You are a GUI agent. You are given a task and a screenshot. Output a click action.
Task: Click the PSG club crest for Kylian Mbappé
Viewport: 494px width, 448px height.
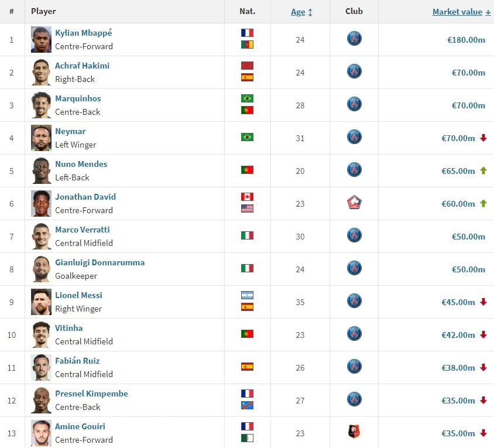(354, 39)
